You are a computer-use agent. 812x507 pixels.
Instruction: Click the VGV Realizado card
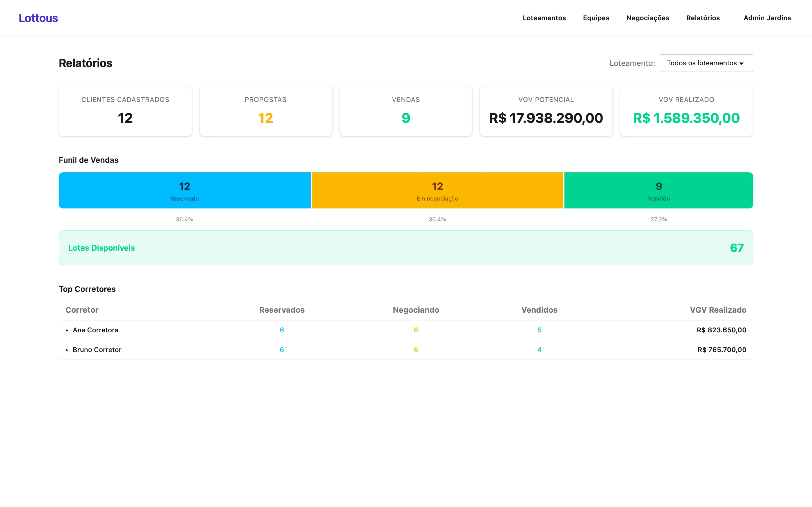[687, 111]
